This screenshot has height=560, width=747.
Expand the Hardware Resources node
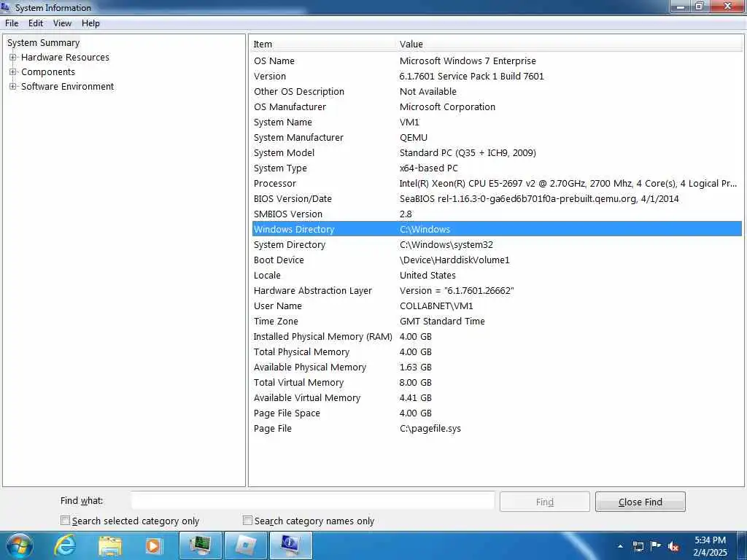[x=13, y=57]
